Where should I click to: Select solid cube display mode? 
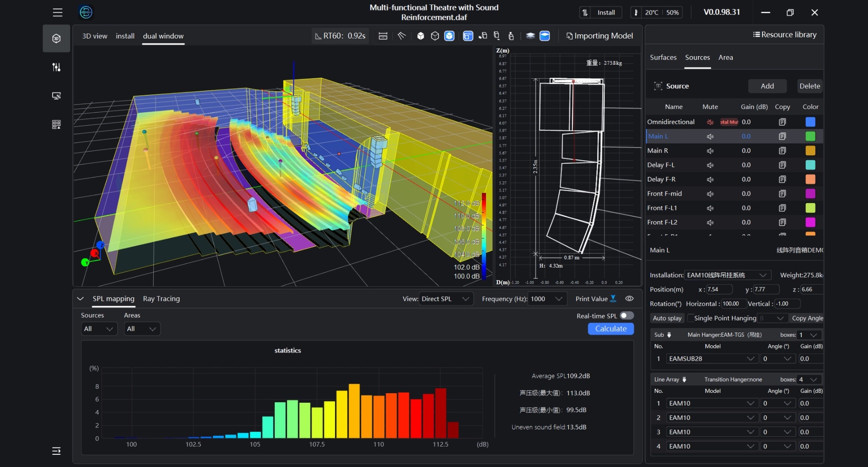coord(420,36)
